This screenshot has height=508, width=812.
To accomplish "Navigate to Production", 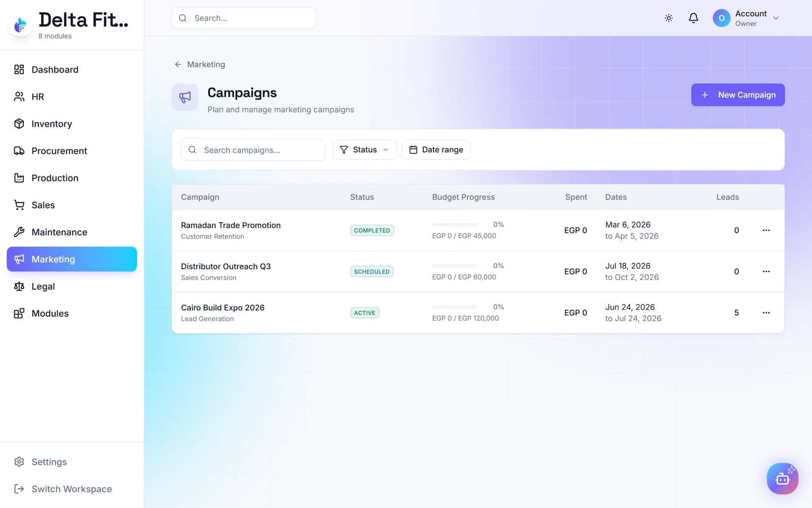I will (x=72, y=178).
